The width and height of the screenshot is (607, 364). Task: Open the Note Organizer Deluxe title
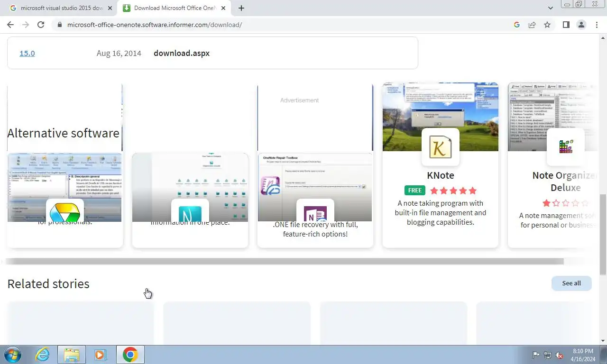coord(564,182)
